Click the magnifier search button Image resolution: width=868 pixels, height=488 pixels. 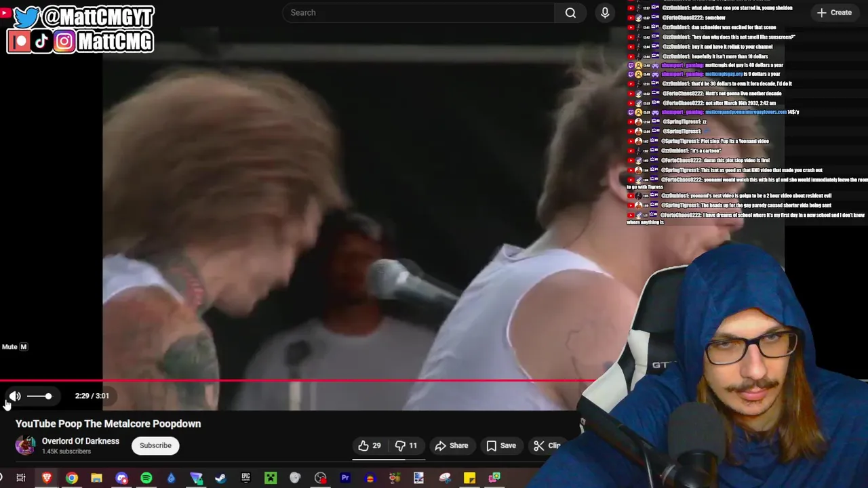click(x=570, y=12)
